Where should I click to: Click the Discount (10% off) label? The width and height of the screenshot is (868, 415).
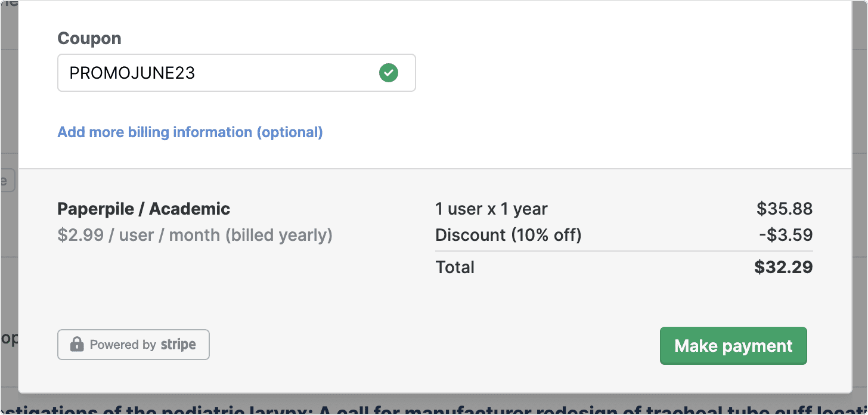tap(508, 235)
